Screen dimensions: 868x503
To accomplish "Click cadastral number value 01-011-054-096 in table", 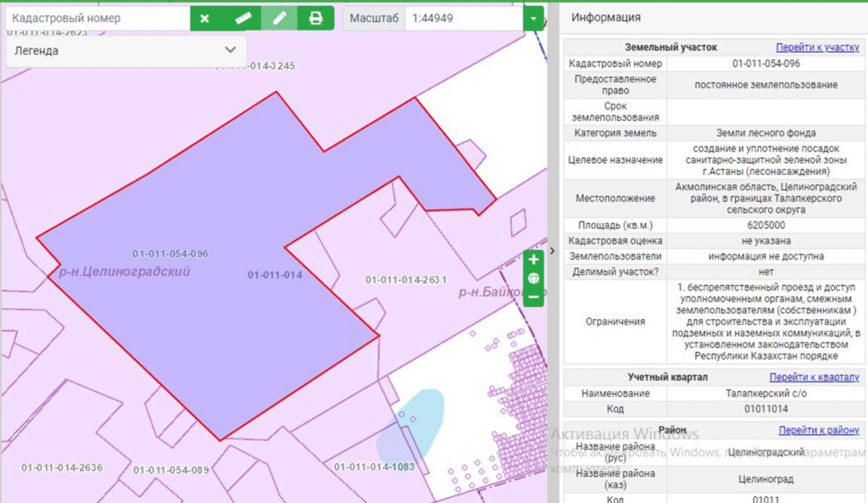I will click(x=765, y=64).
